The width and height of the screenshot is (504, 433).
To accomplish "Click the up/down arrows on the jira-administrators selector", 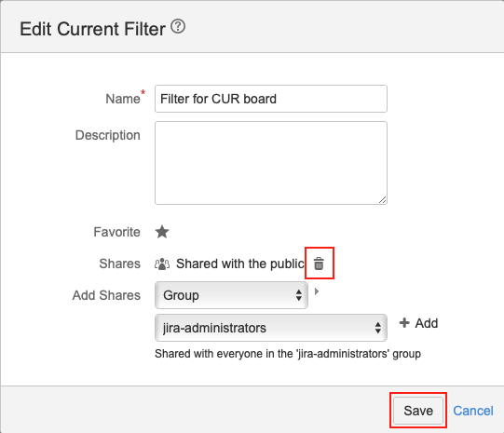I will (378, 328).
